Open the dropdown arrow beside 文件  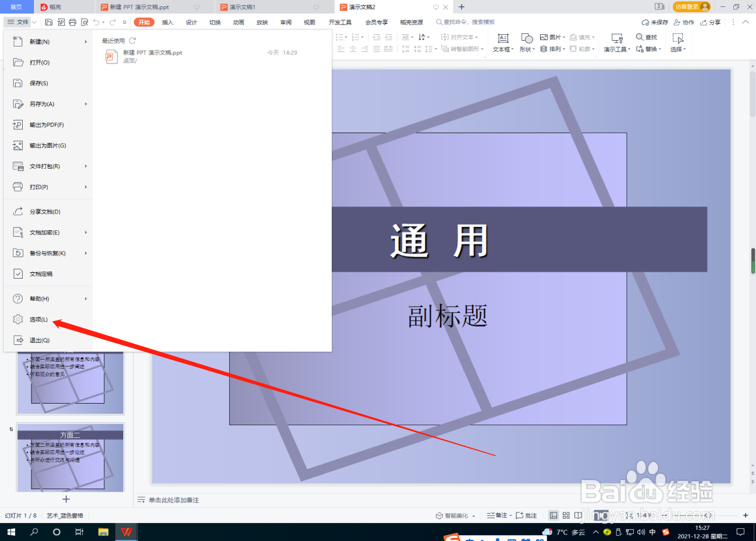(34, 22)
